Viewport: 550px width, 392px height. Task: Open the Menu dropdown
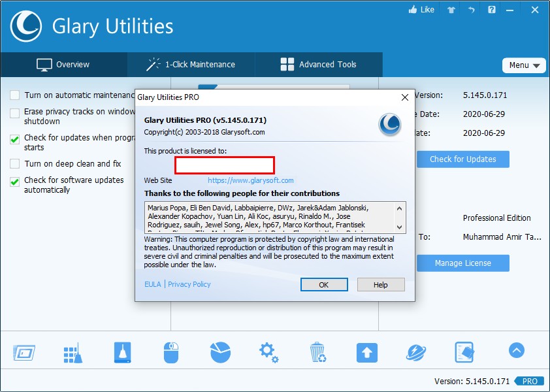[524, 65]
